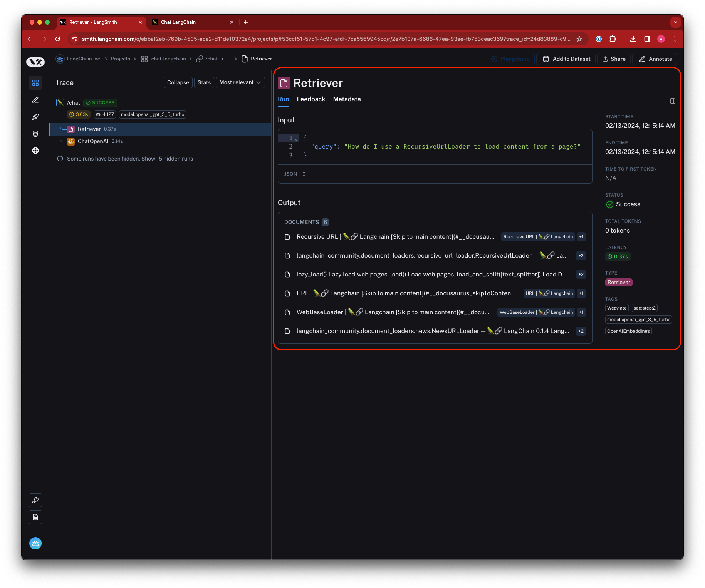
Task: Switch to the Run tab
Action: coord(284,99)
